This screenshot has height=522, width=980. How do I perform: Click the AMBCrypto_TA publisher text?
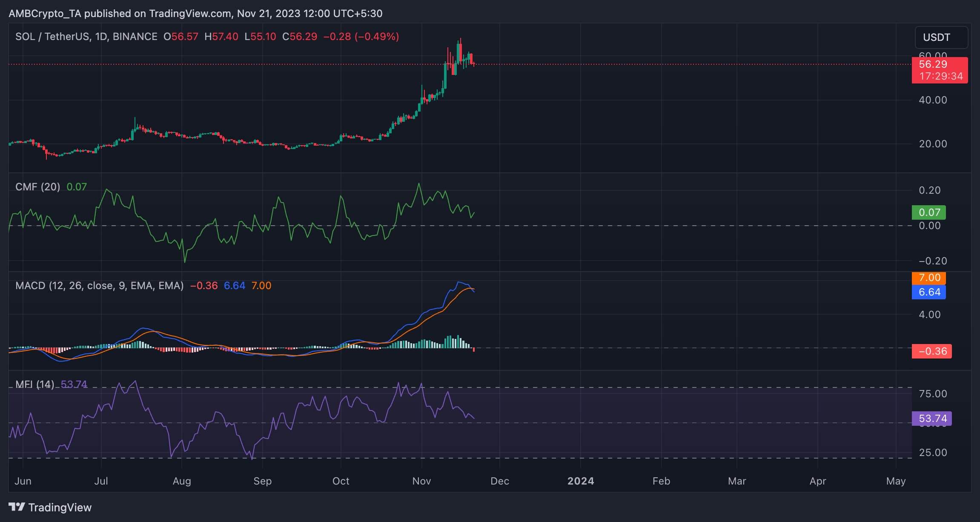click(45, 14)
